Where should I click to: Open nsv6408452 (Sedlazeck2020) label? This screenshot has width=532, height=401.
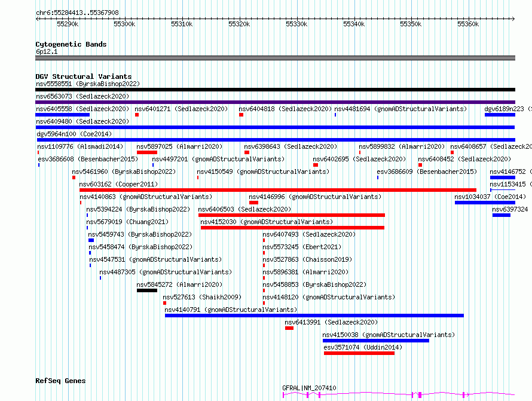coord(464,159)
